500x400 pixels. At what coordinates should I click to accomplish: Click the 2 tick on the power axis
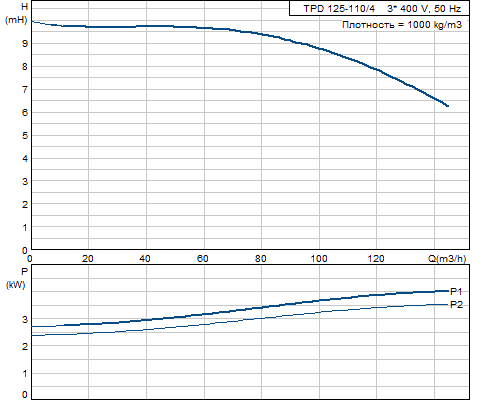[x=25, y=346]
